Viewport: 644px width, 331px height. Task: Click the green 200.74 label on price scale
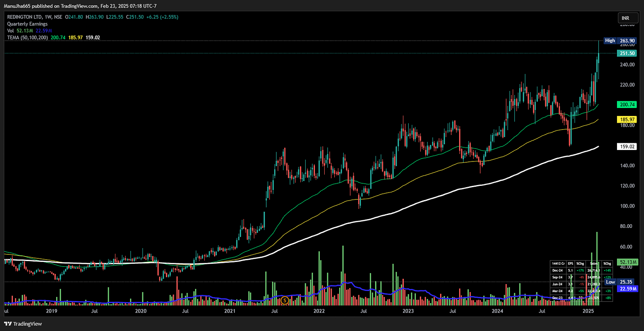point(627,104)
